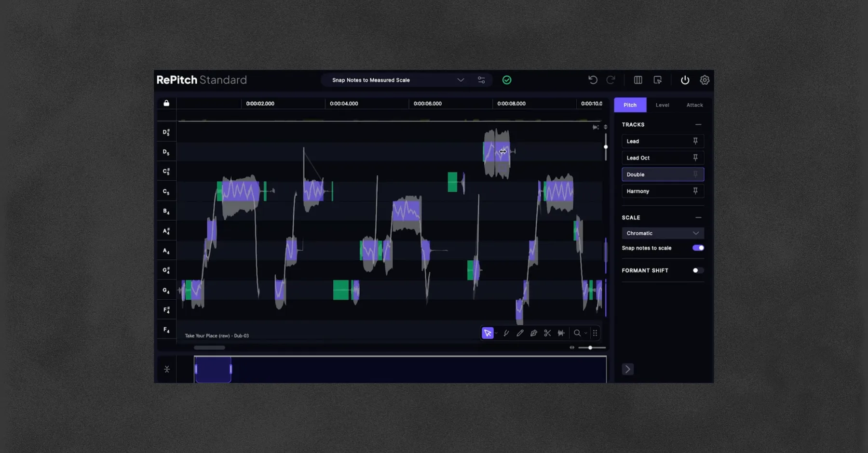Open the columns layout view icon

coord(638,80)
